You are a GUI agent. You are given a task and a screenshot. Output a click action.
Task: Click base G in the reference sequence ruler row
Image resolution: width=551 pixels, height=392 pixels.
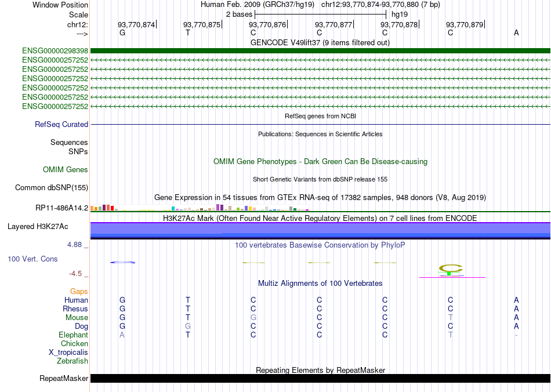click(x=122, y=32)
